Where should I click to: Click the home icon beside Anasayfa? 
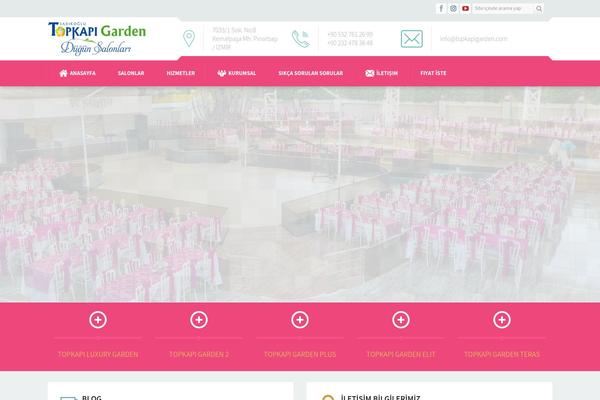(x=64, y=73)
